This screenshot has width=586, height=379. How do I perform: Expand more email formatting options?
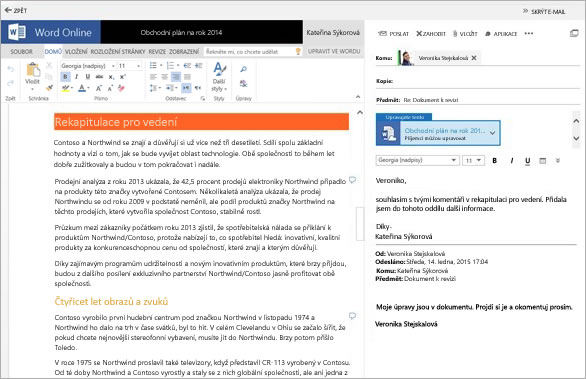point(558,161)
